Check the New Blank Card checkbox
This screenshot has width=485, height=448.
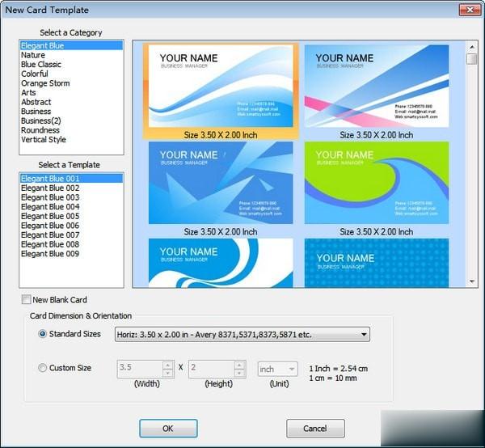coord(27,299)
